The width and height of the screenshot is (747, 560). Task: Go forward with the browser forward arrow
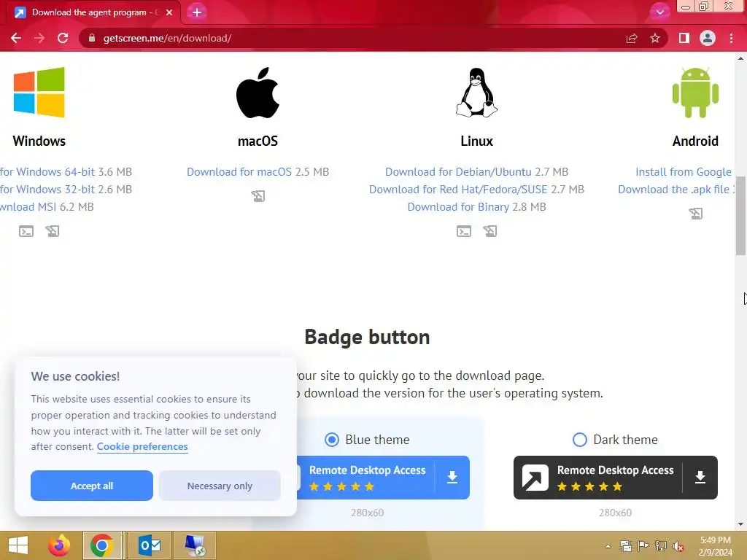[x=39, y=38]
